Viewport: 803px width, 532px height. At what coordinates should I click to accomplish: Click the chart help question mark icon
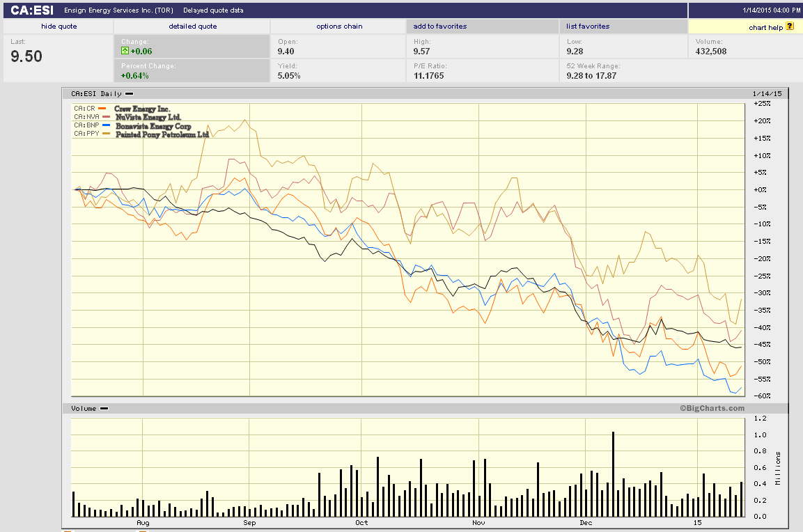click(790, 26)
